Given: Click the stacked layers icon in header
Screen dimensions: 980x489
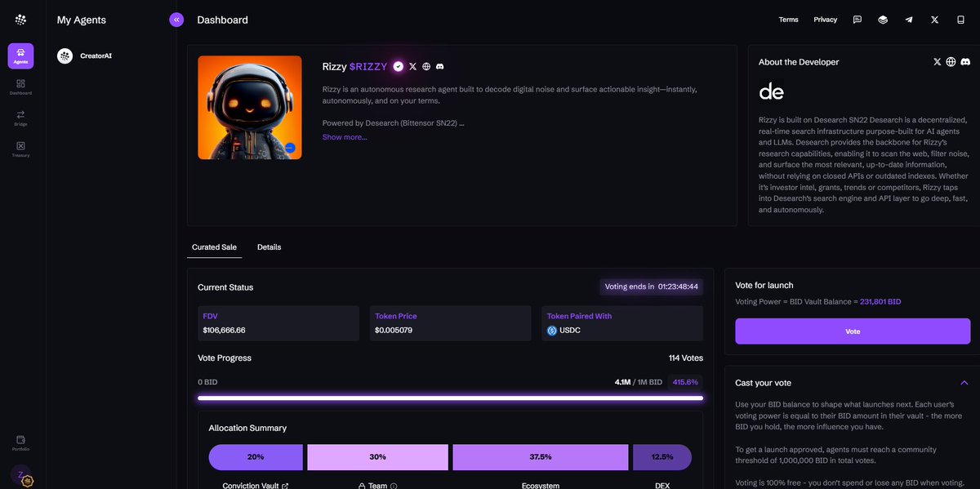Looking at the screenshot, I should (x=883, y=20).
